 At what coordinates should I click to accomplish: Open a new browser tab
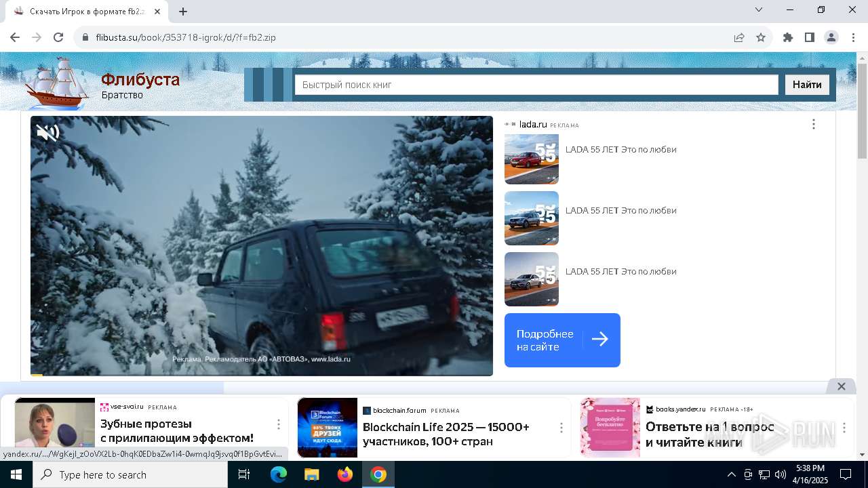point(183,12)
